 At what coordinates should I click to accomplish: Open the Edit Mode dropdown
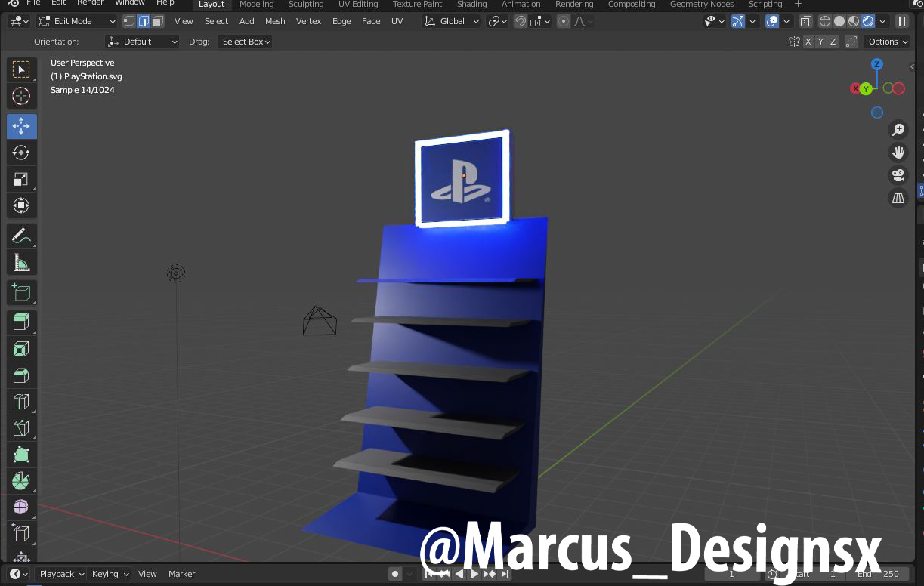click(78, 21)
